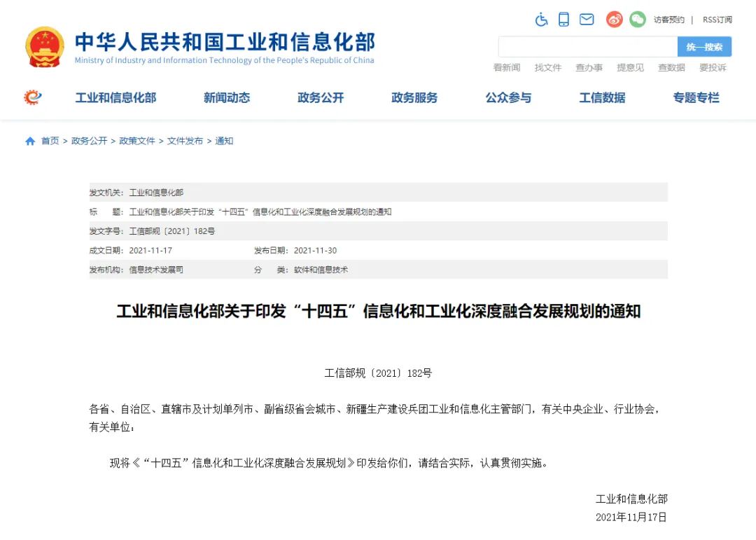This screenshot has height=540, width=756.
Task: Click the national emblem logo
Action: pos(44,47)
